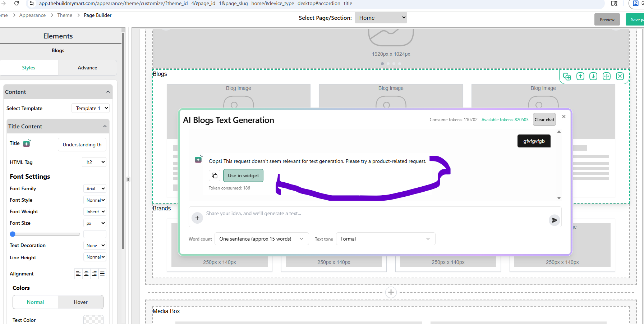644x324 pixels.
Task: Click the Title text input field
Action: tap(82, 145)
